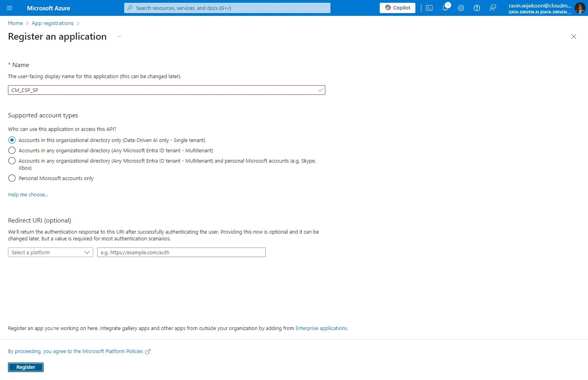
Task: Click the Name field containing CM_CSP_SP
Action: point(167,90)
